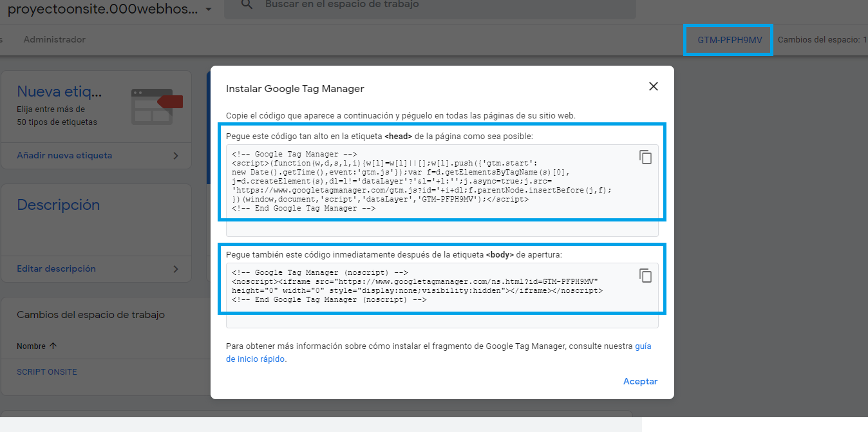Screen dimensions: 868x432
Task: View Cambios del espacio count
Action: (x=820, y=40)
